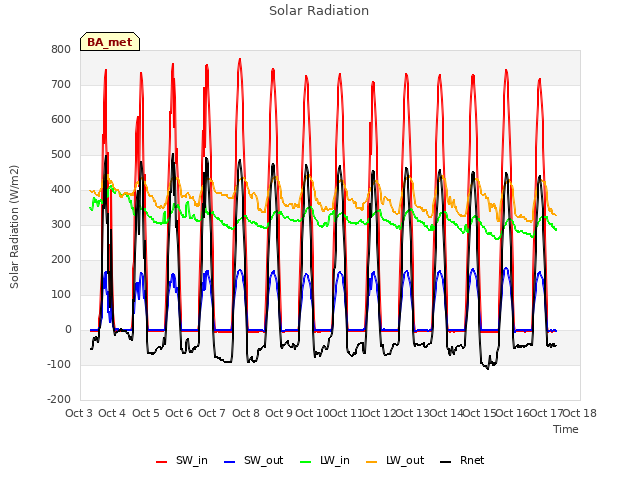This screenshot has width=640, height=480.
Task: Click the red SW_in legend swatch
Action: [162, 462]
